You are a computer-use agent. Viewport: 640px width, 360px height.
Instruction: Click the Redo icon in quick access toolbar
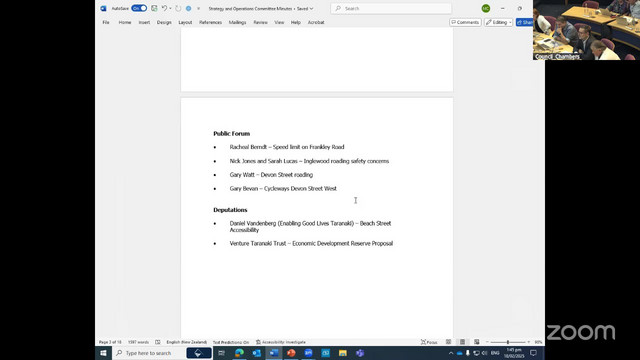(178, 8)
